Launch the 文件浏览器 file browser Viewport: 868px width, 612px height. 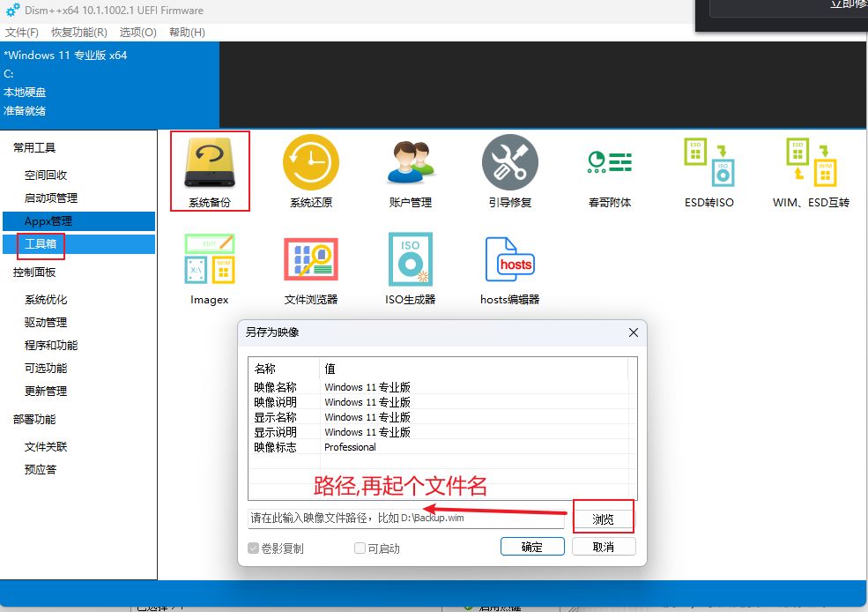coord(310,268)
